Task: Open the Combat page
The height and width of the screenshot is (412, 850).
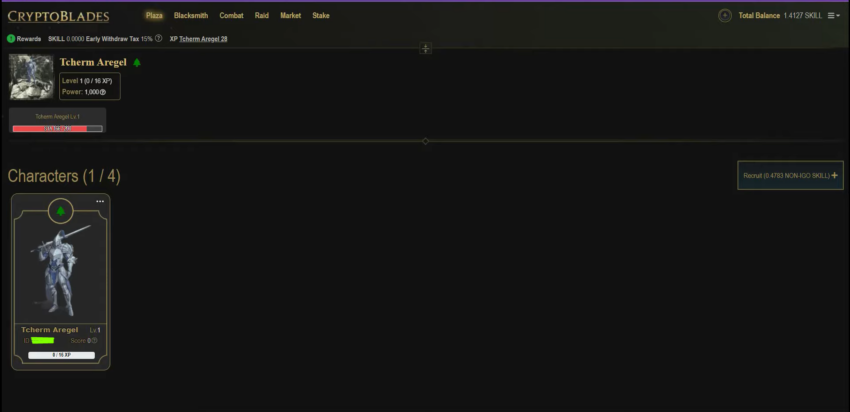Action: point(231,16)
